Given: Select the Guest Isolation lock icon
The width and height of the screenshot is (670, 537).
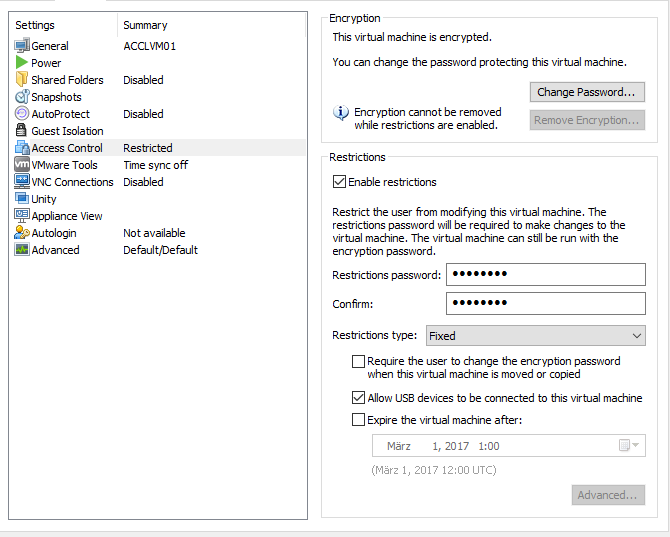Looking at the screenshot, I should (x=22, y=131).
